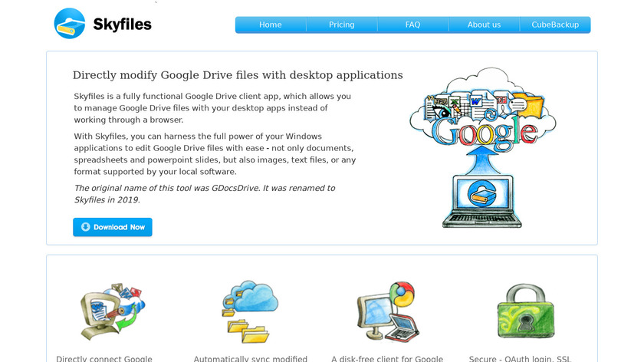Viewport: 644px width, 362px height.
Task: Click the cloud with folders sync icon
Action: coord(250,311)
